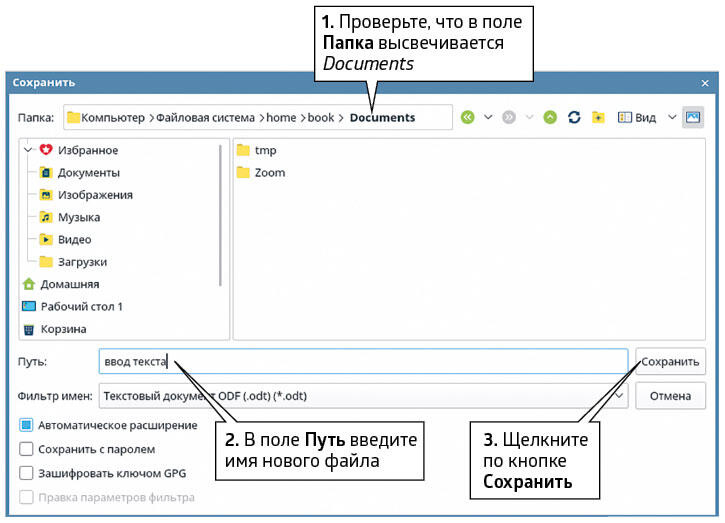Enable the Сохранить с паролем checkbox

point(27,449)
